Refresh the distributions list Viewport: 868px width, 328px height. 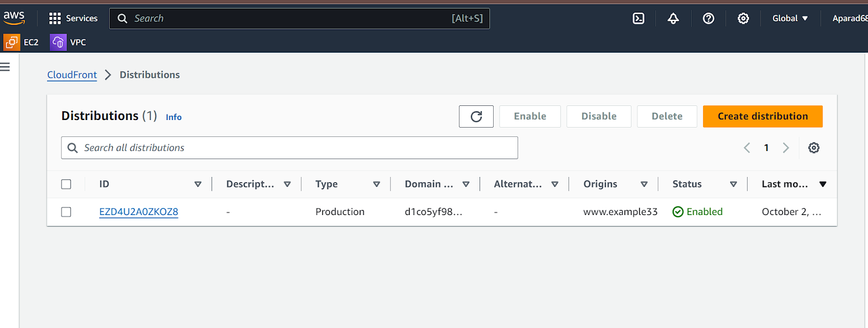[x=476, y=116]
